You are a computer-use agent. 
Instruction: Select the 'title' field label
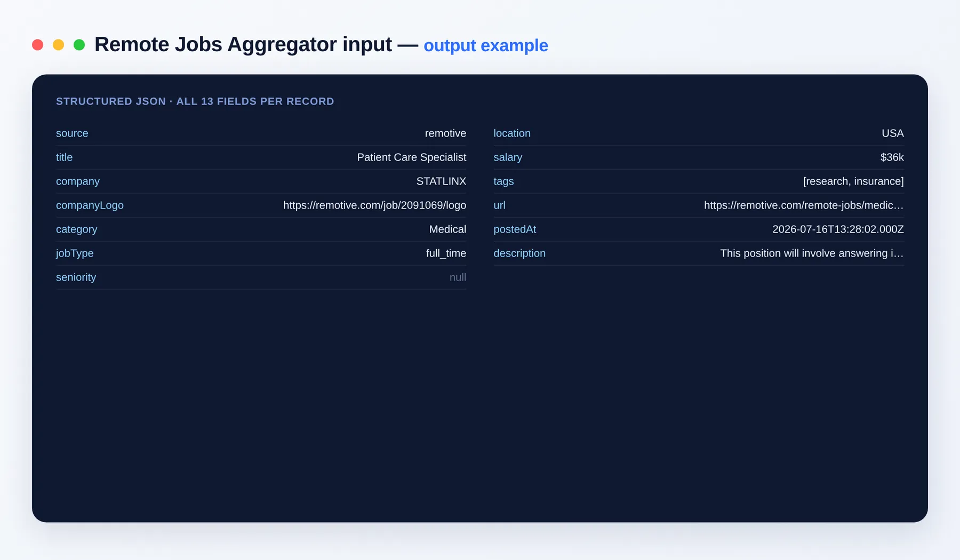point(64,157)
